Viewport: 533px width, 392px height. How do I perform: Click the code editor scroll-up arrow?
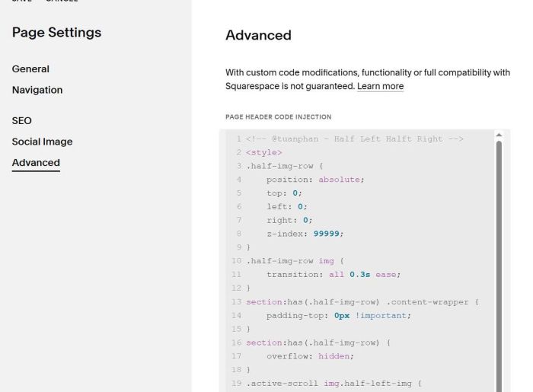point(499,135)
